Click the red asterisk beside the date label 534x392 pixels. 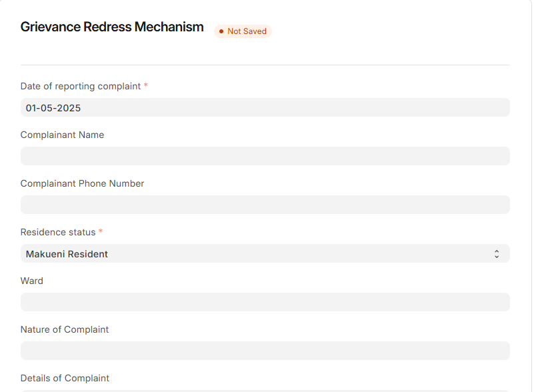pos(146,86)
